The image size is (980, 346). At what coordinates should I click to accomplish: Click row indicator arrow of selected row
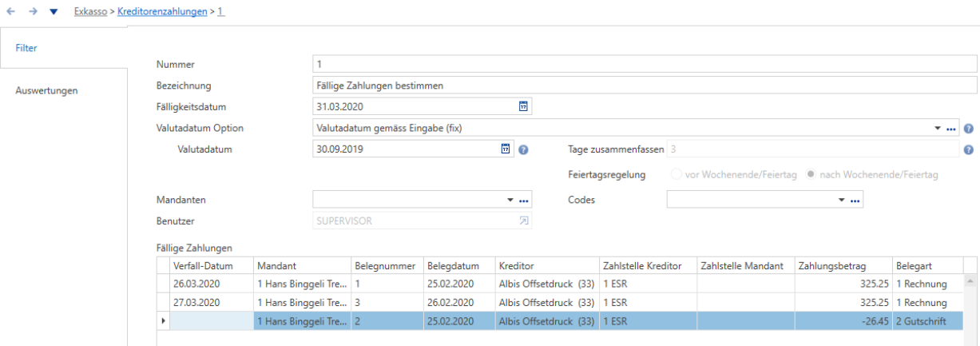click(x=164, y=320)
